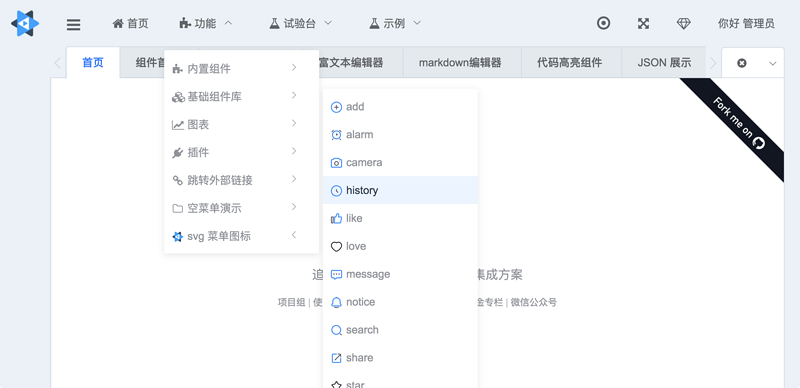Image resolution: width=800 pixels, height=388 pixels.
Task: Click the cubes icon beside 基础组件库
Action: click(x=178, y=97)
